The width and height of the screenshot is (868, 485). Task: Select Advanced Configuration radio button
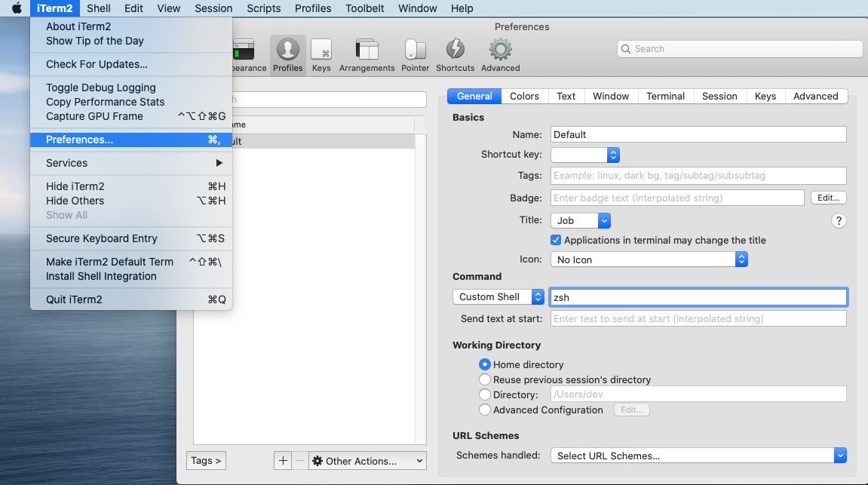[484, 410]
